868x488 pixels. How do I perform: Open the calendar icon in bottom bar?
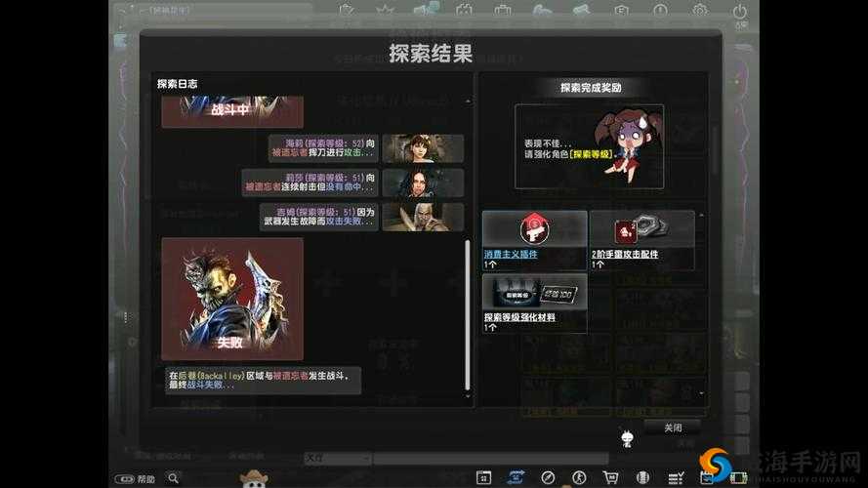click(483, 477)
